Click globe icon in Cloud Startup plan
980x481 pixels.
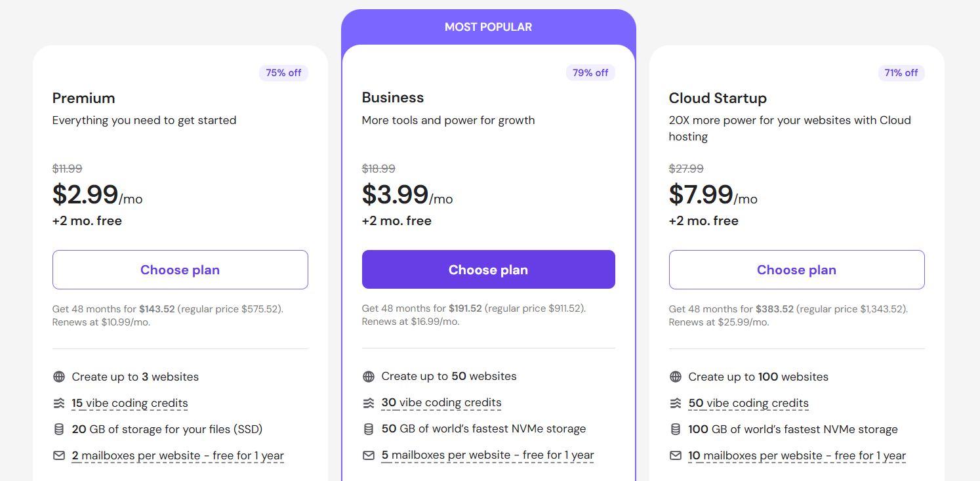(x=676, y=377)
